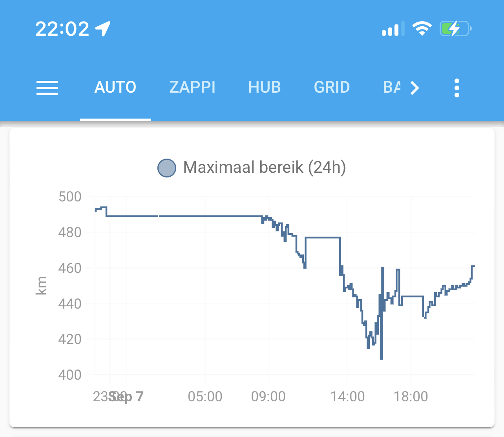Click the 14:00 label on the time axis
The height and width of the screenshot is (437, 504).
click(347, 397)
